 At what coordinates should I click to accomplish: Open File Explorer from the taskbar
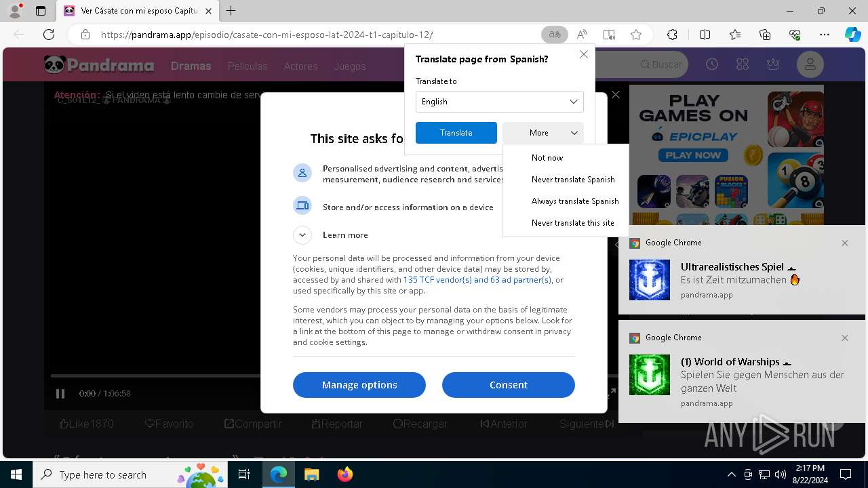tap(311, 474)
